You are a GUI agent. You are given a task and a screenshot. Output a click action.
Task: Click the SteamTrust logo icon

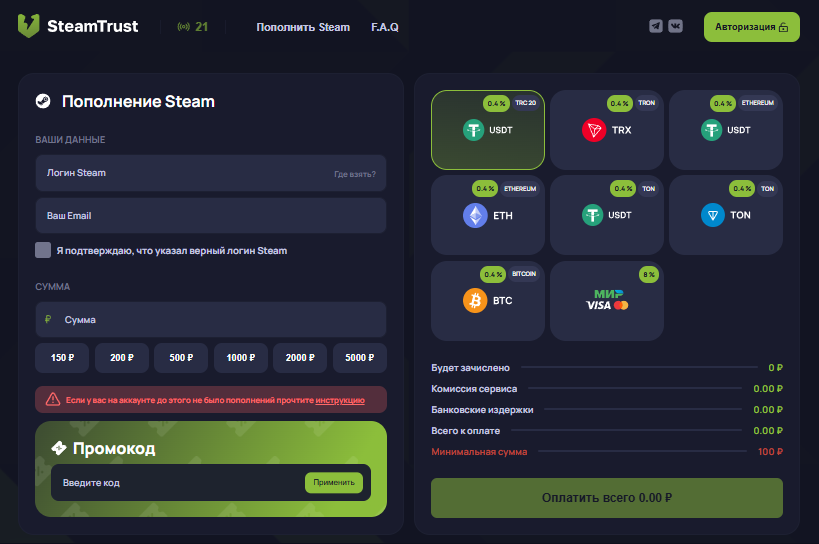click(30, 26)
